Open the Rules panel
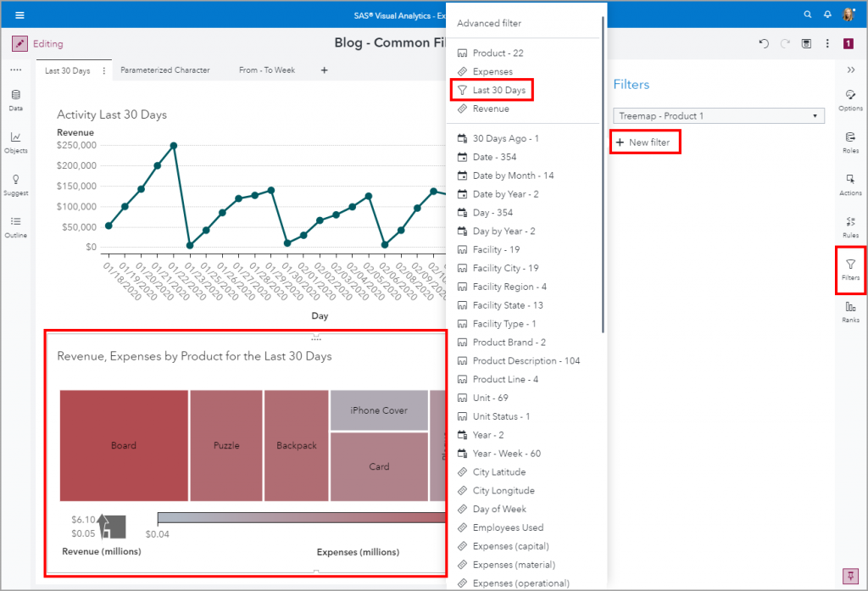Screen dimensions: 868x591 click(x=850, y=226)
